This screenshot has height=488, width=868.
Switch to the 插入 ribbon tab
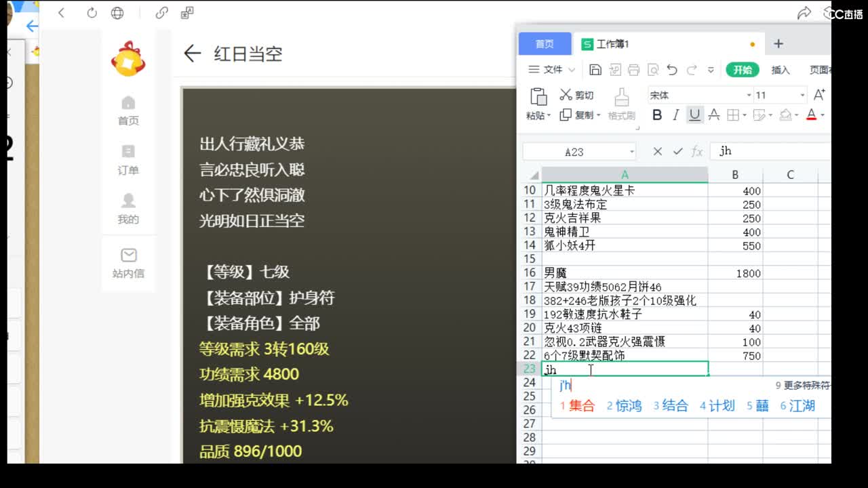(780, 69)
